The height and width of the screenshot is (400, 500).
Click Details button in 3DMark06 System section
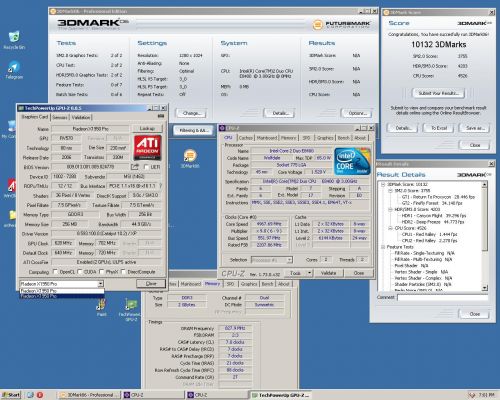pos(279,113)
